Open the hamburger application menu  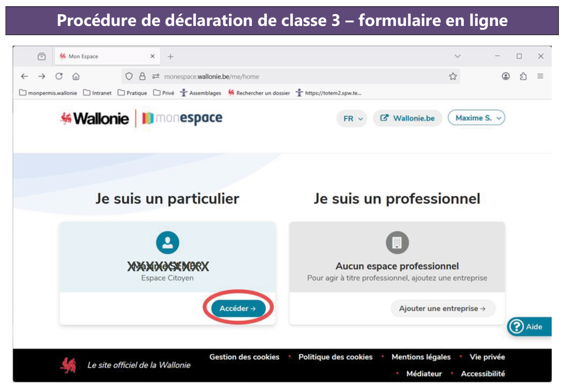tap(540, 76)
